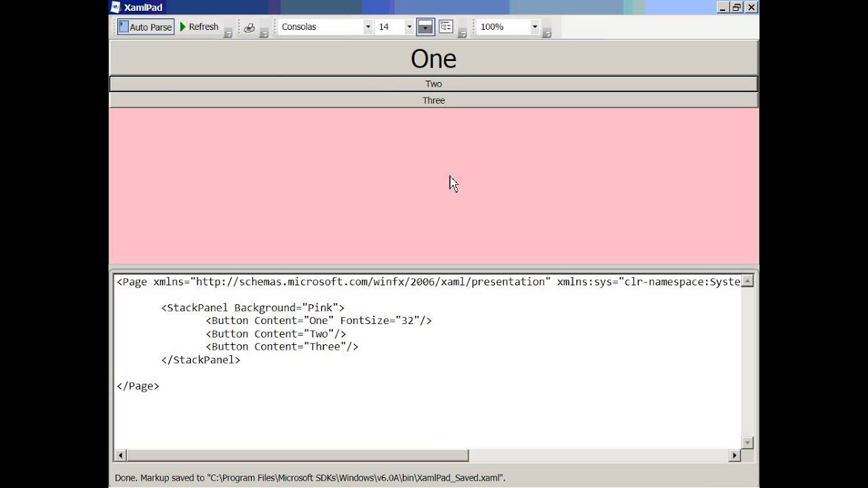Image resolution: width=868 pixels, height=488 pixels.
Task: Click the toolbar overflow arrow after zoom box
Action: pos(547,33)
